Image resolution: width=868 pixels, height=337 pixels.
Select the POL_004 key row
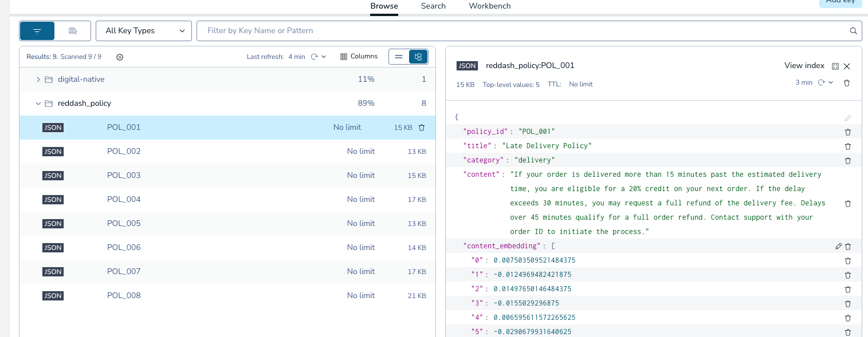coord(227,200)
